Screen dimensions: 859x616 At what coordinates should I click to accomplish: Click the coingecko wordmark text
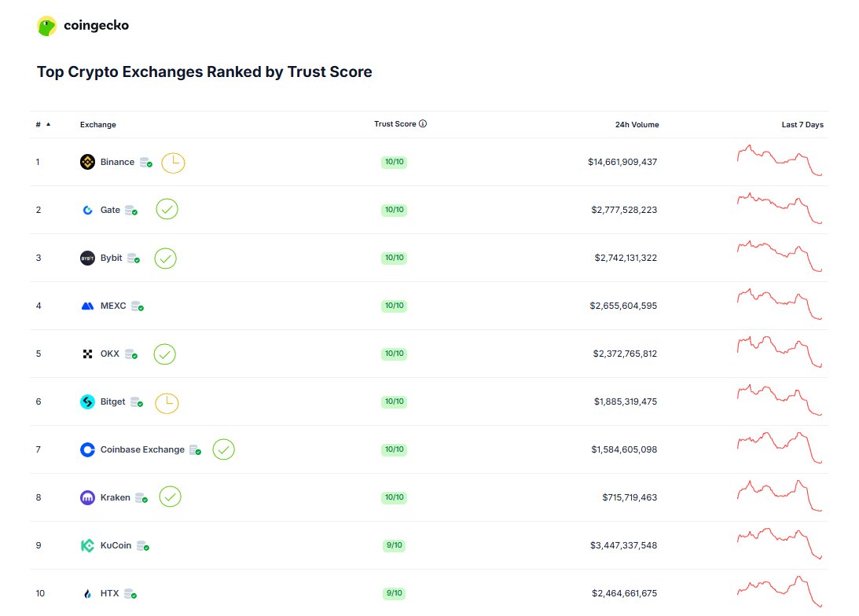[97, 26]
